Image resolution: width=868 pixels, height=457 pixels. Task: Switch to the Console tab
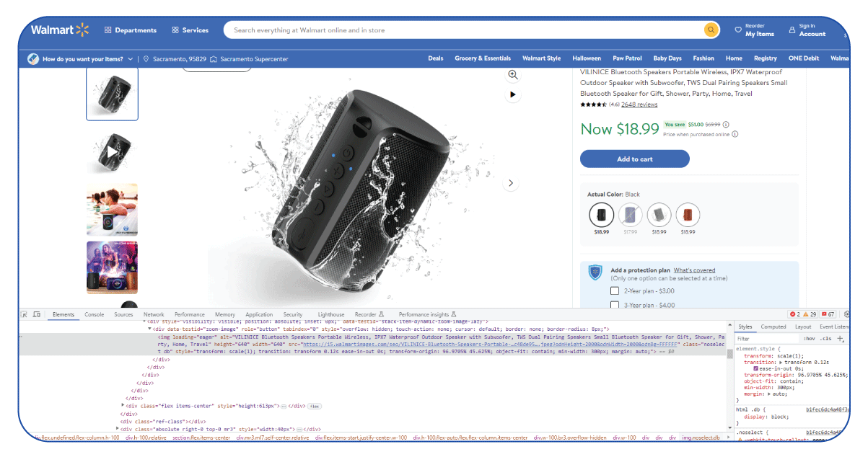click(x=95, y=315)
